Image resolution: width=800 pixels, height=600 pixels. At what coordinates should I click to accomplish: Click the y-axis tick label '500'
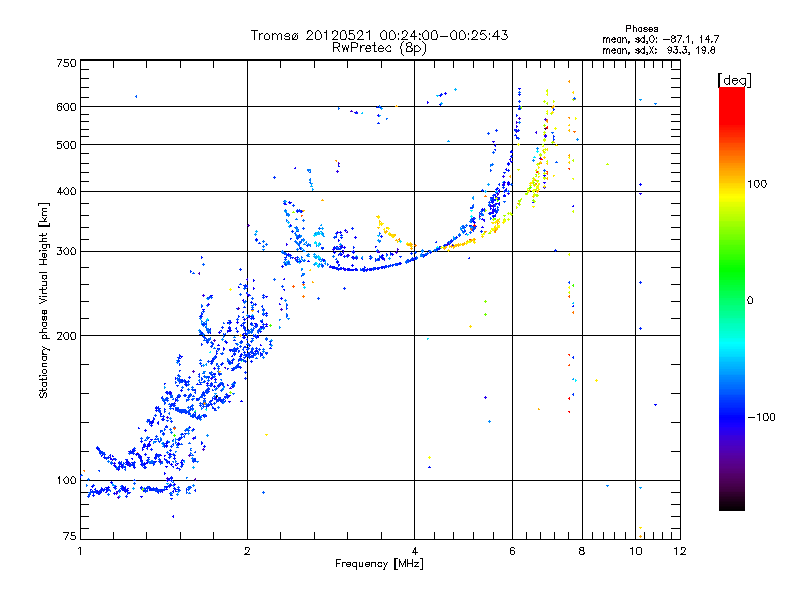[x=66, y=145]
